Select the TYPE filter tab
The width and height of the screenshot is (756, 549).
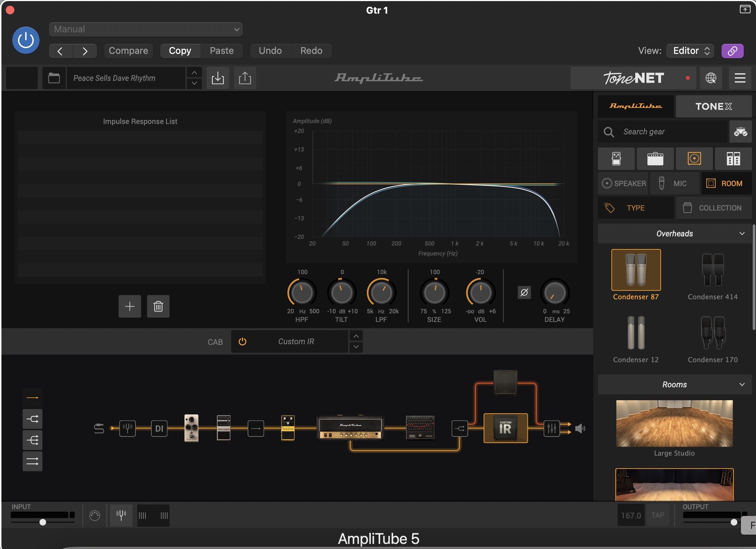636,208
